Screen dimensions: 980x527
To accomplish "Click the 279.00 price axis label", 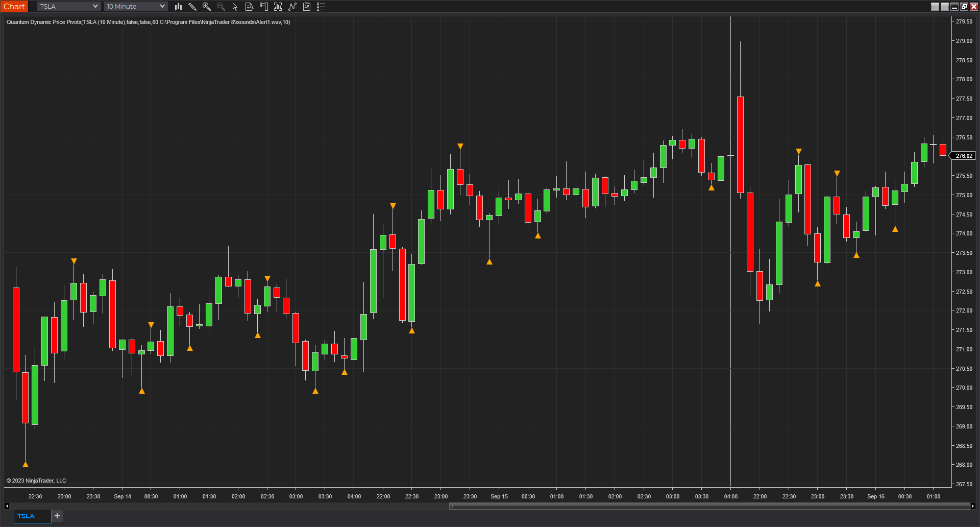I will click(x=964, y=41).
